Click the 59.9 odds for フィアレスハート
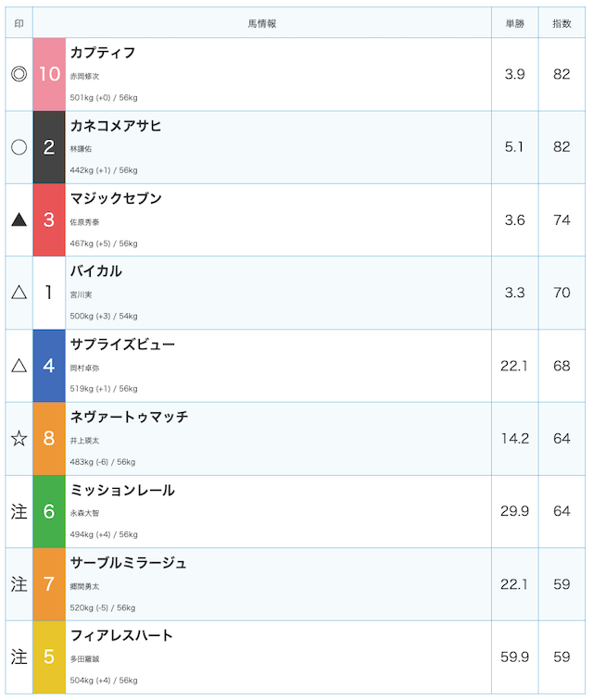 [515, 656]
